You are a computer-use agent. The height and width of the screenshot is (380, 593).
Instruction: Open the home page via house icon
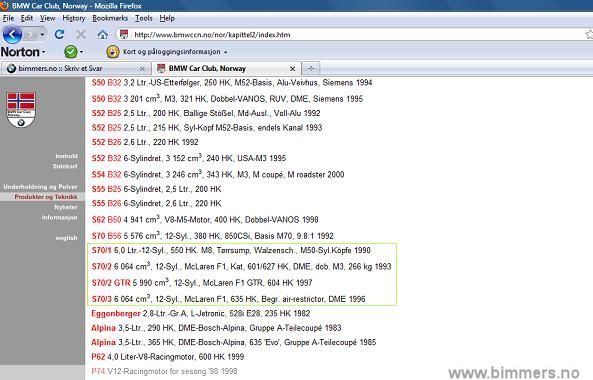[102, 35]
